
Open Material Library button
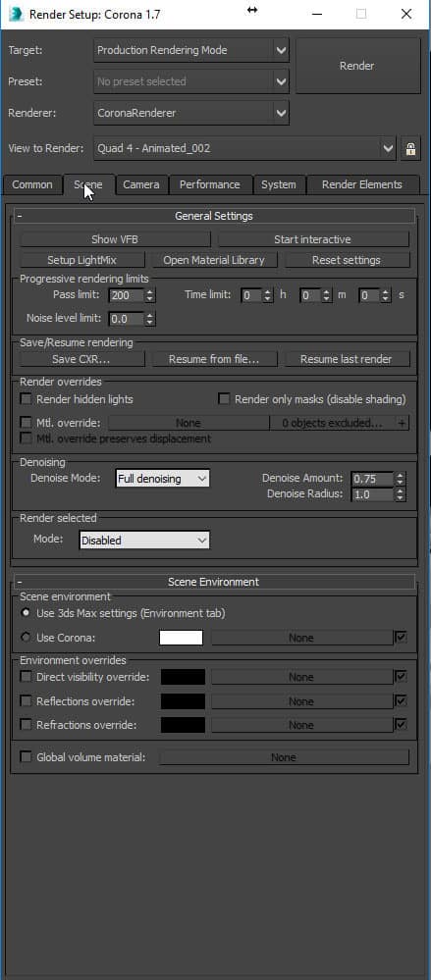click(214, 260)
